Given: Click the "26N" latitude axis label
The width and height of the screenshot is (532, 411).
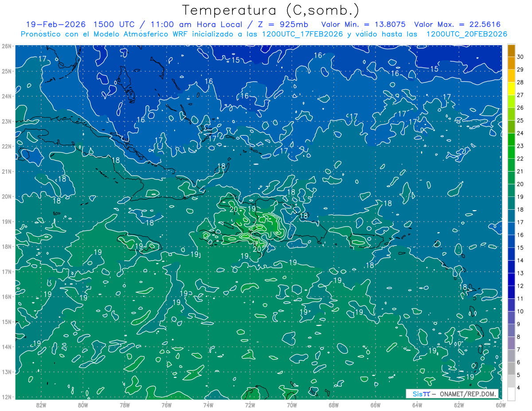Looking at the screenshot, I should [7, 46].
